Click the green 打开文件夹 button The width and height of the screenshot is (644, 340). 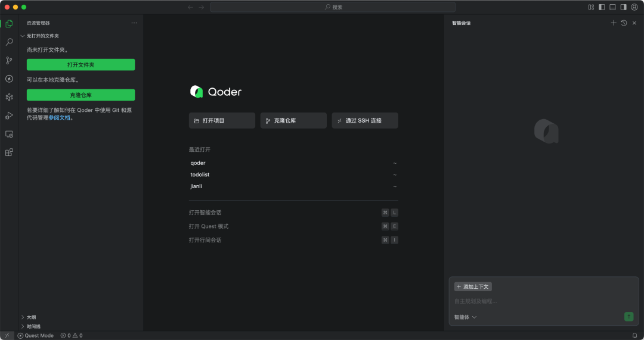81,65
